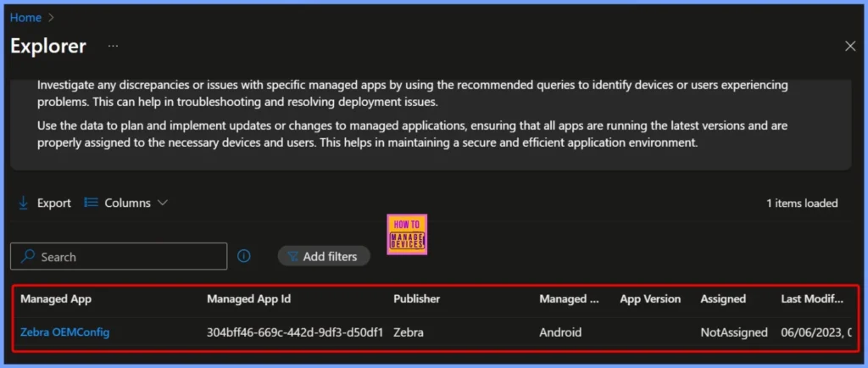This screenshot has height=368, width=868.
Task: Sort by App Version column header
Action: click(650, 298)
